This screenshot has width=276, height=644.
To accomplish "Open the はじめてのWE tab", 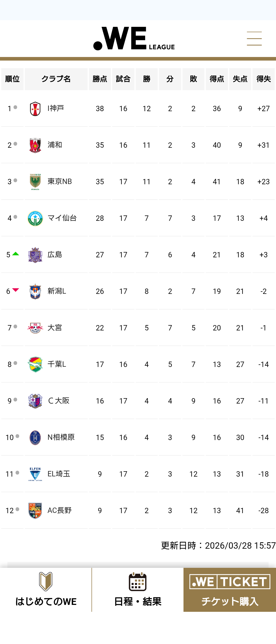I will coord(46,590).
